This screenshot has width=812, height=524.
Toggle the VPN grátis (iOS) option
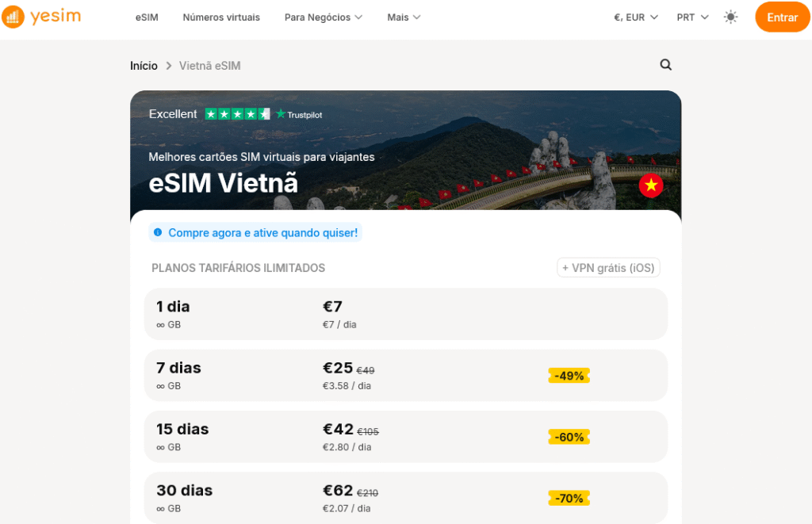coord(607,267)
